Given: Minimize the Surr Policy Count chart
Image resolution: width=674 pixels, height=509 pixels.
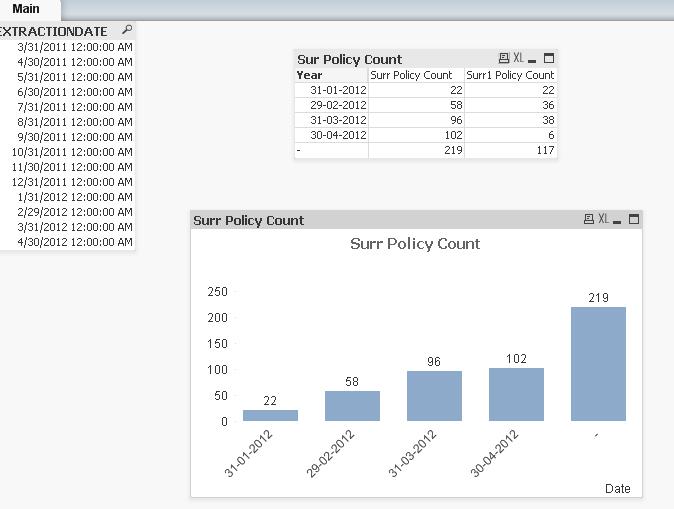Looking at the screenshot, I should click(617, 221).
